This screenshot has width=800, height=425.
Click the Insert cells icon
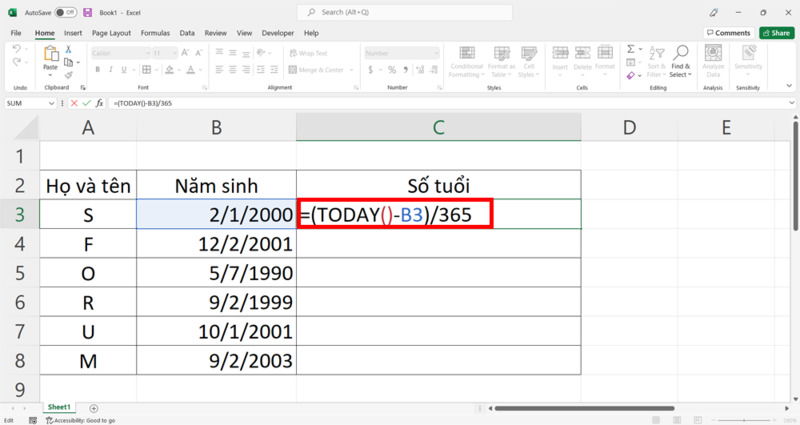point(560,53)
